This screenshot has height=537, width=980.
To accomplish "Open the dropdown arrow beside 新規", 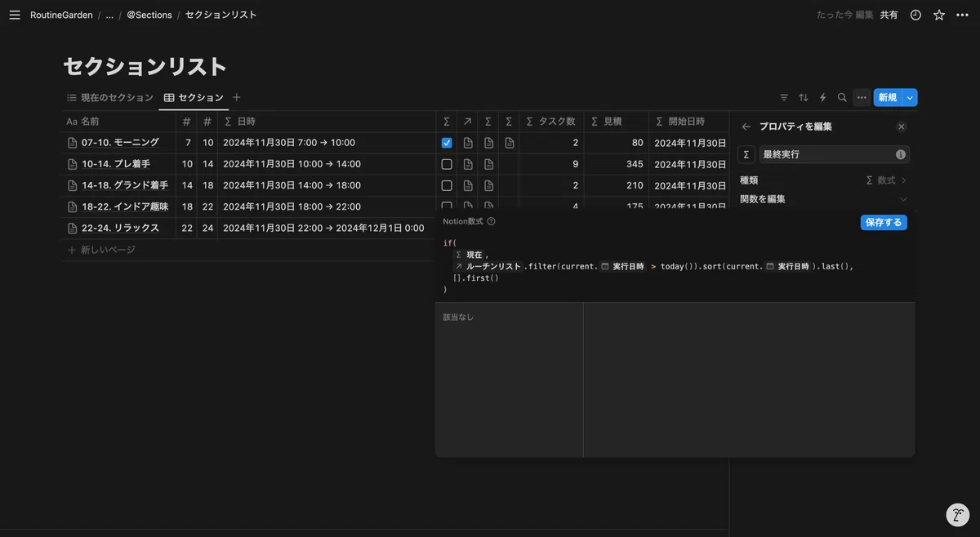I will 910,97.
